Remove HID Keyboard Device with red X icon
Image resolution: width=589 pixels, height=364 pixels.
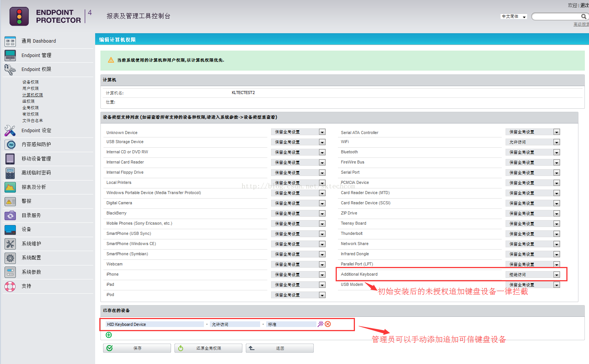click(328, 324)
